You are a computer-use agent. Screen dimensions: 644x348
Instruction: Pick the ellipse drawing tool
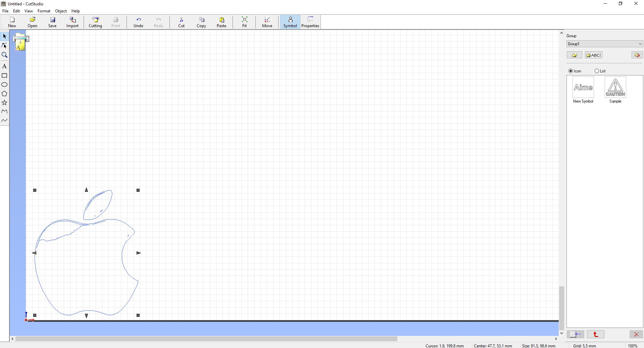tap(4, 84)
